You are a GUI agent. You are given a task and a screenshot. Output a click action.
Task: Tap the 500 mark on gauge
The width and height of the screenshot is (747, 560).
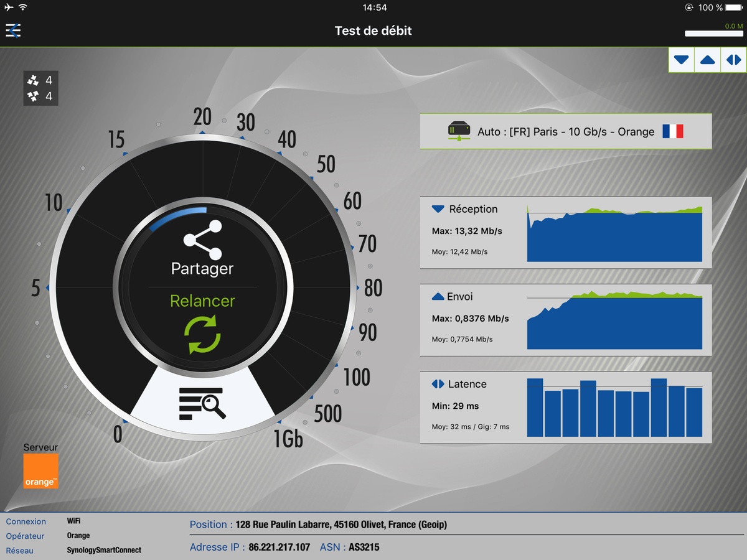327,413
